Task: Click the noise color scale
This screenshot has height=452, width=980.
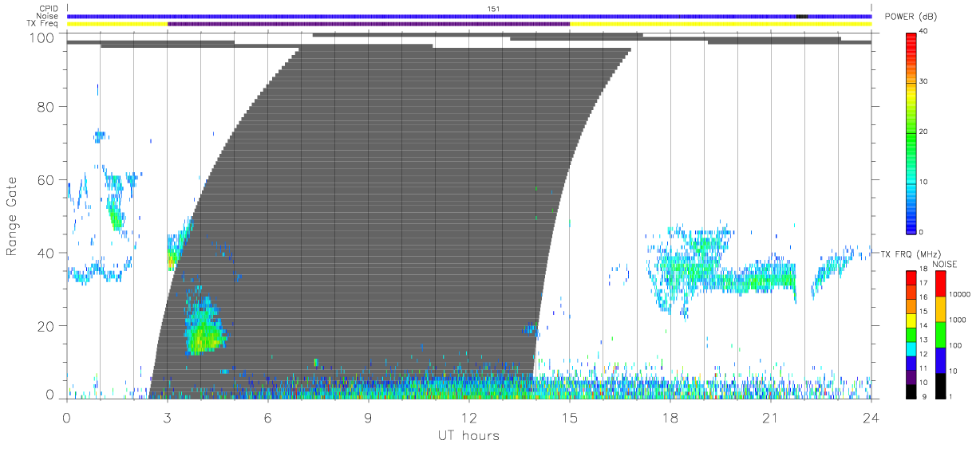Action: pos(940,335)
